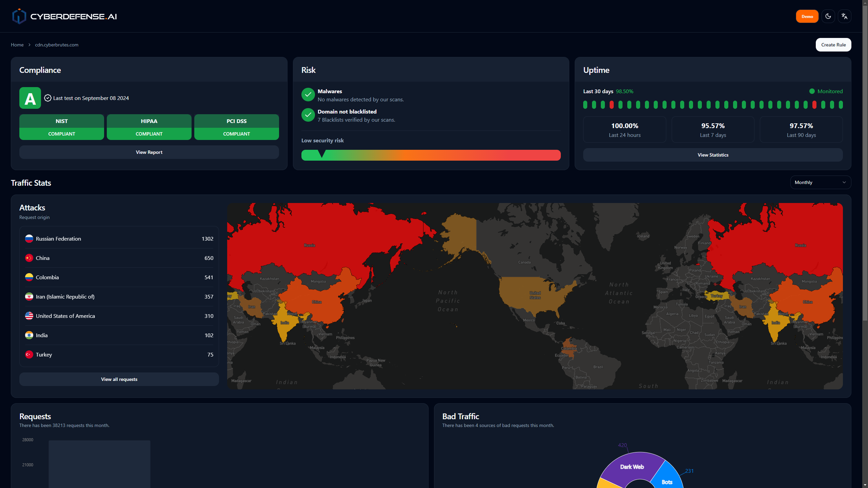This screenshot has height=488, width=868.
Task: Click the CyberDefense.AI shield logo
Action: (19, 16)
